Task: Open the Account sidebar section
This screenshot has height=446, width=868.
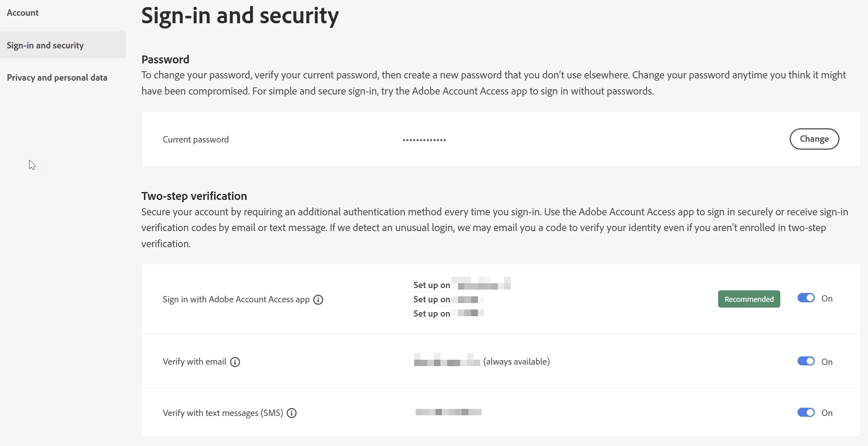Action: (22, 13)
